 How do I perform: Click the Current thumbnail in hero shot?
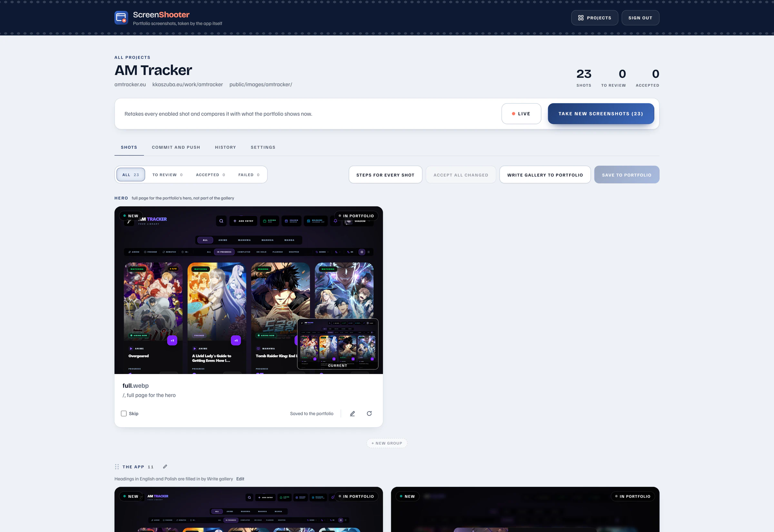(338, 344)
